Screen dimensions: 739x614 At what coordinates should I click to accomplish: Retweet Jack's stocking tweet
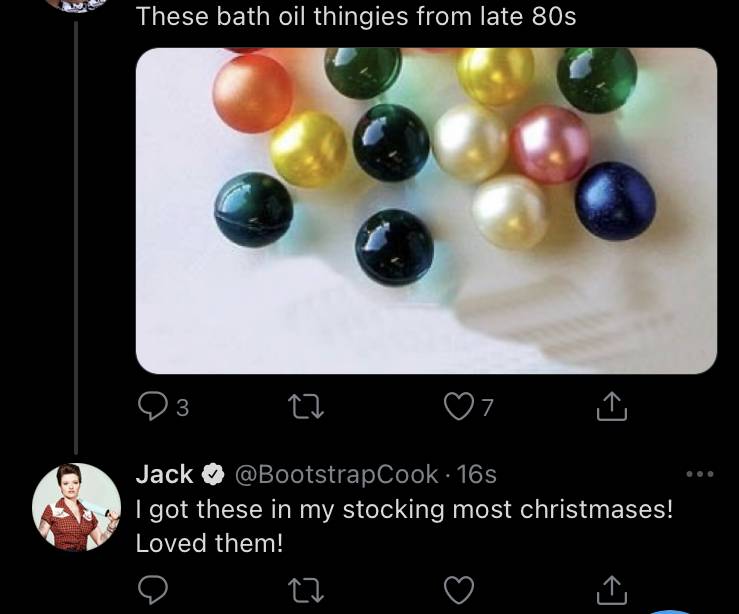point(306,590)
